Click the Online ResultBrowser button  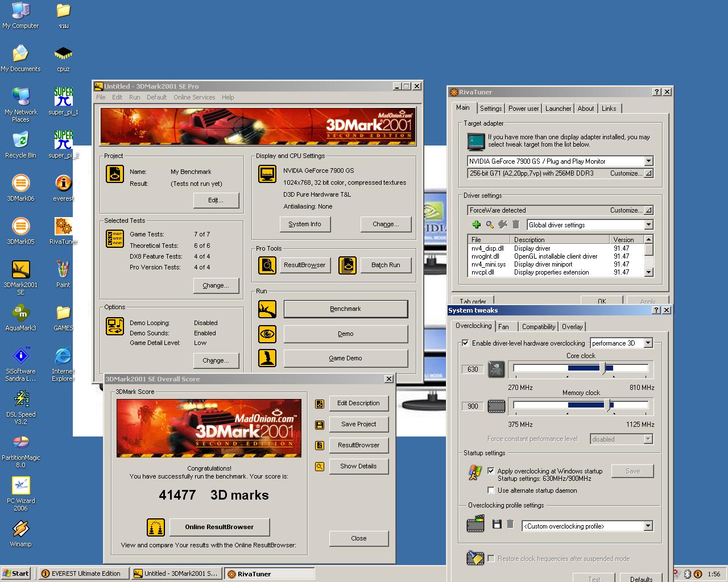(219, 527)
